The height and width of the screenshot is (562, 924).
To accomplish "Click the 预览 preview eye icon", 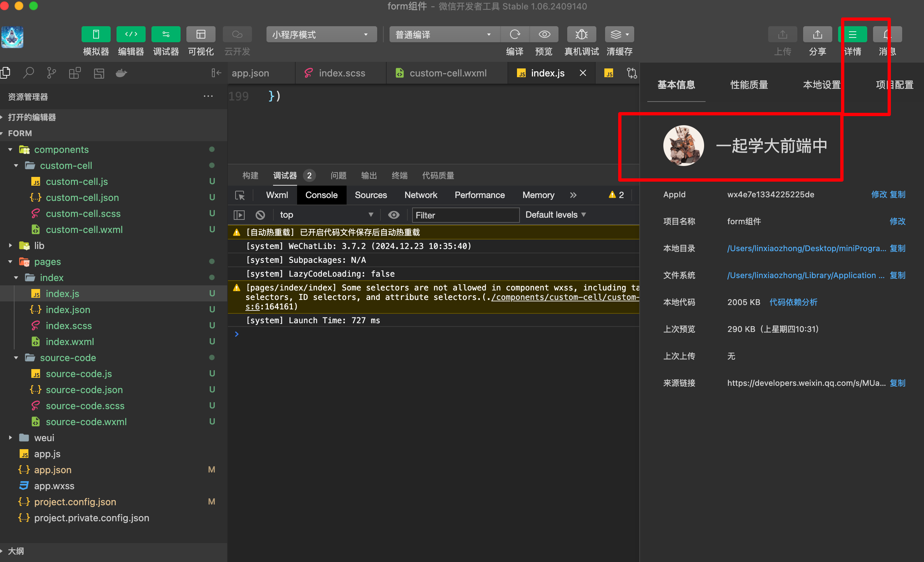I will coord(544,35).
